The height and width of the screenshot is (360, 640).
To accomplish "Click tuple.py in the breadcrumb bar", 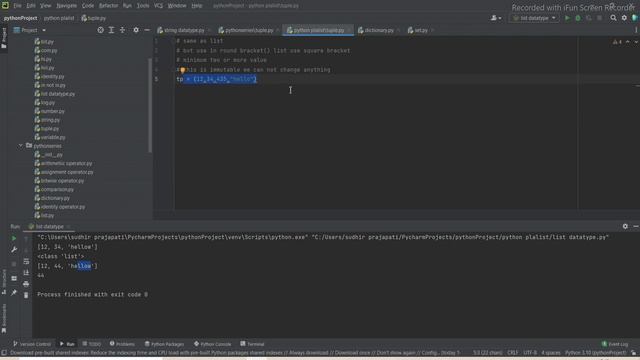I will pyautogui.click(x=93, y=18).
